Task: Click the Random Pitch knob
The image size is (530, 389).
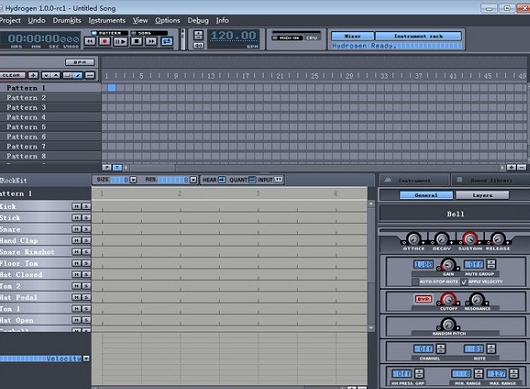Action: [448, 324]
